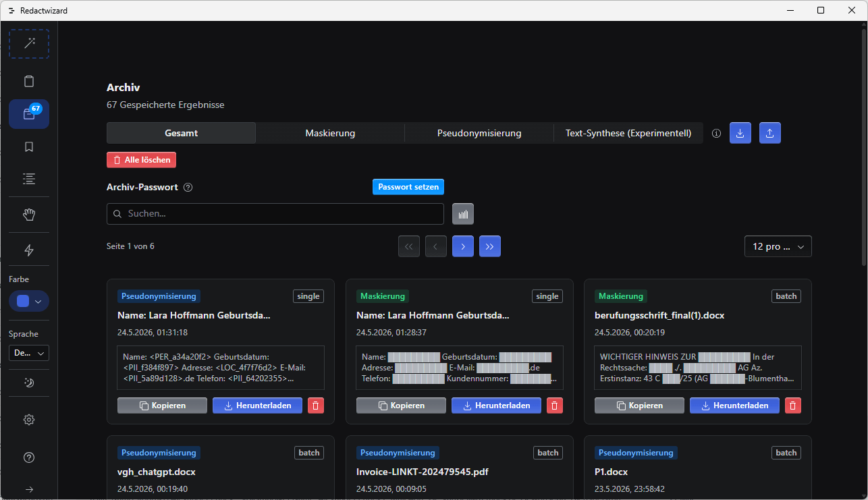Click the archive download export icon button
Viewport: 868px width, 500px height.
pyautogui.click(x=740, y=133)
